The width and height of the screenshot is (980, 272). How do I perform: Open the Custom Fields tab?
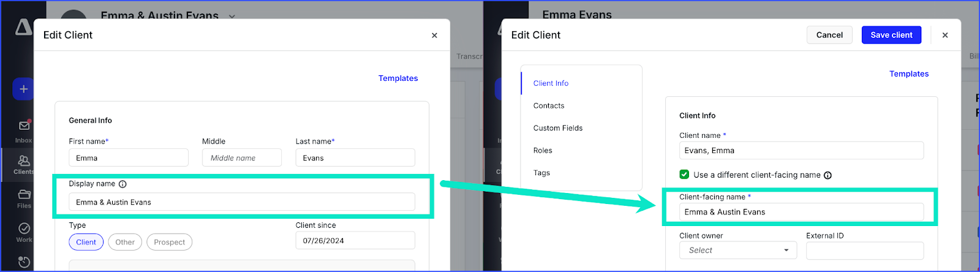[x=557, y=128]
